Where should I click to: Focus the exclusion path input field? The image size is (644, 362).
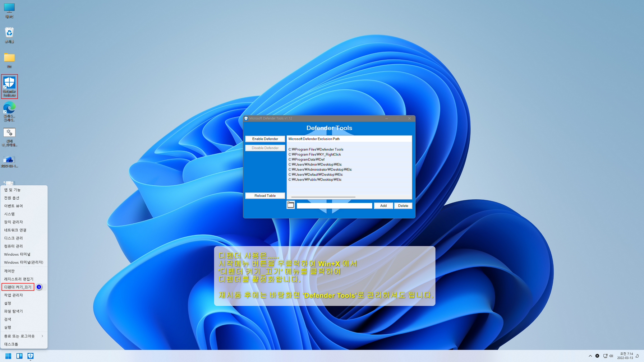pyautogui.click(x=334, y=206)
